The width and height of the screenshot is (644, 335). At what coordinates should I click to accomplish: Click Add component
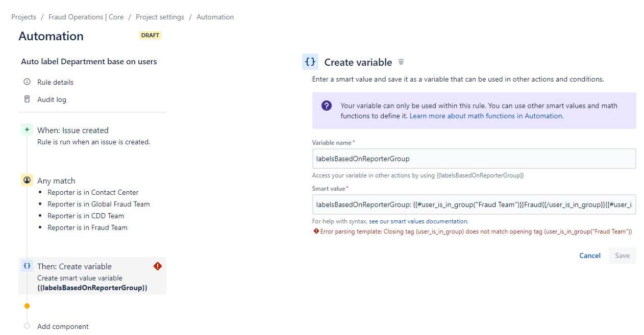click(63, 326)
